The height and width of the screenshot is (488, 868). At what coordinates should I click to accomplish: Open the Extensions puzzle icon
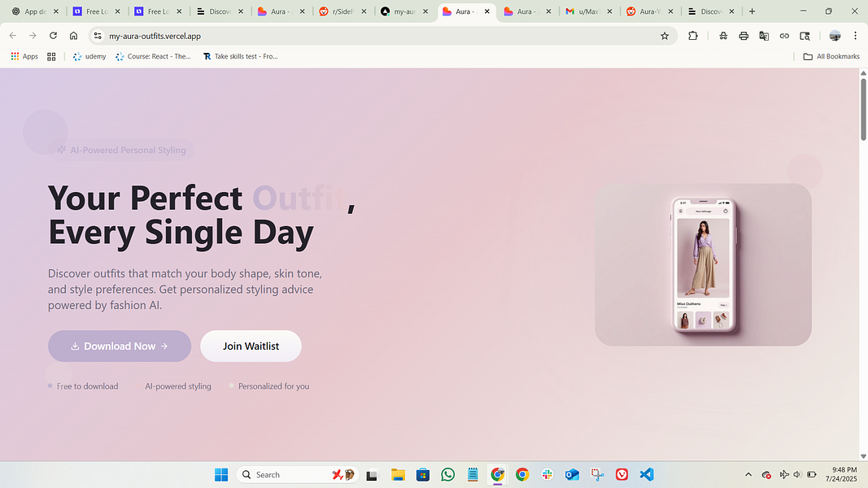692,36
